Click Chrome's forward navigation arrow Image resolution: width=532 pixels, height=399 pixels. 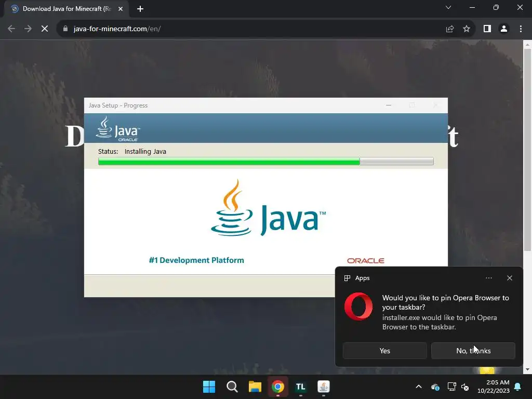click(x=28, y=29)
